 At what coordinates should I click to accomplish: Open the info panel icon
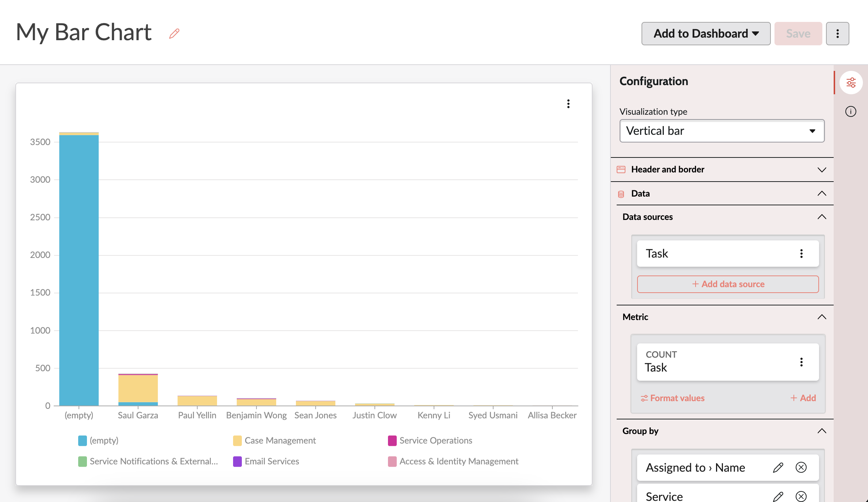(x=851, y=112)
